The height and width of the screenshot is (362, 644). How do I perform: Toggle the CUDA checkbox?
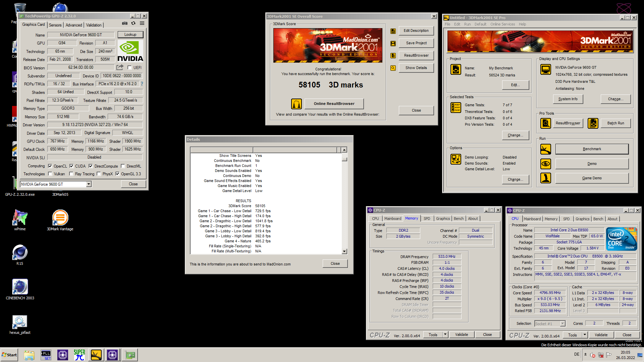pyautogui.click(x=71, y=166)
